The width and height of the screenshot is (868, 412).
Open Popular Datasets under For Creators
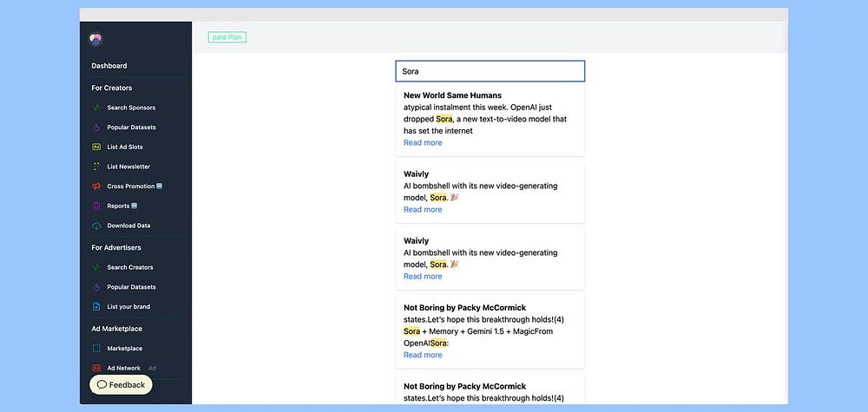[131, 128]
